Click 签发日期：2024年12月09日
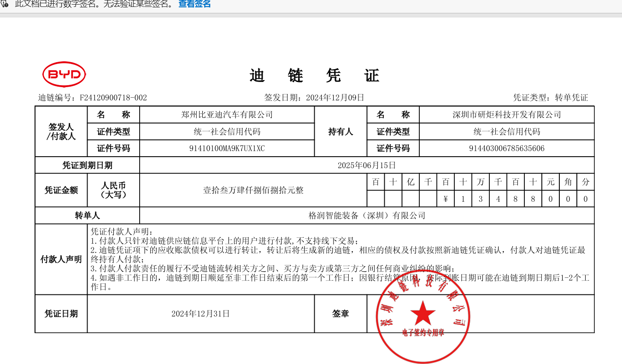Viewport: 622px width, 364px height. point(314,98)
